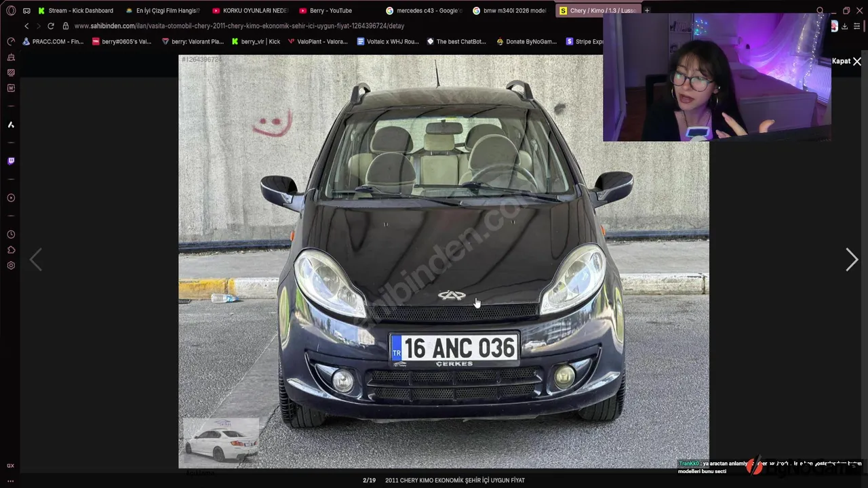Open PRACC.COM bookmark
Image resolution: width=868 pixels, height=488 pixels.
(x=53, y=41)
